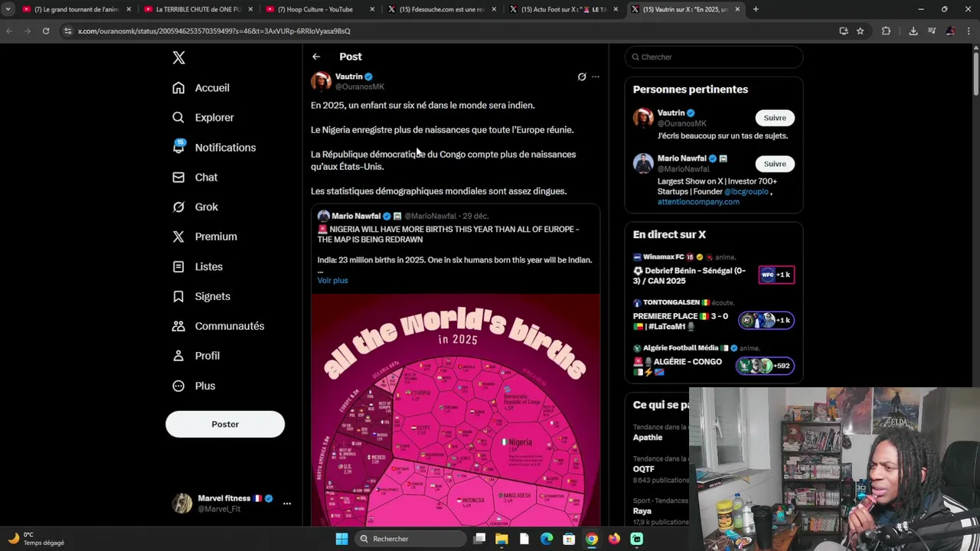Open the Apathie trend
Viewport: 980px width, 551px height.
(648, 438)
